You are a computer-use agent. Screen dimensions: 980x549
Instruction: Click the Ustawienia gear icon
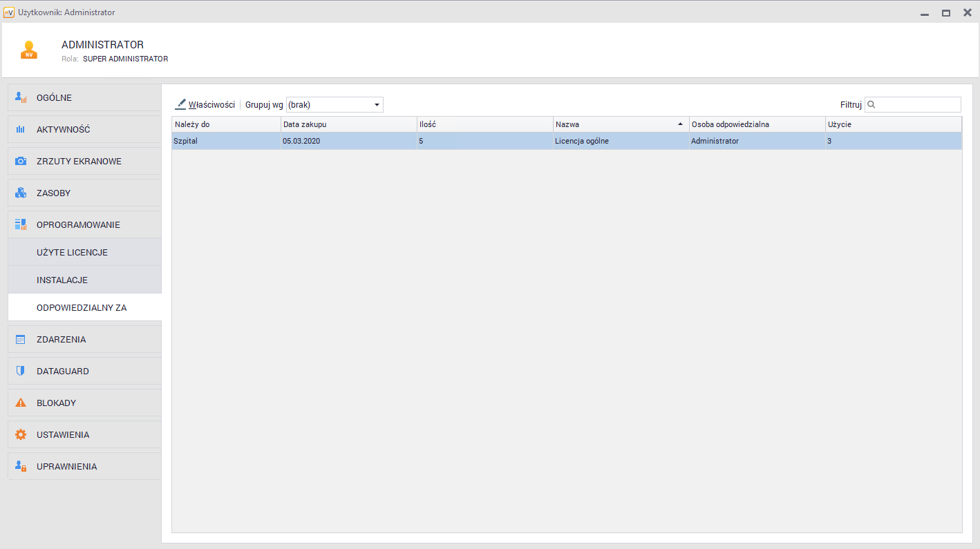point(21,435)
